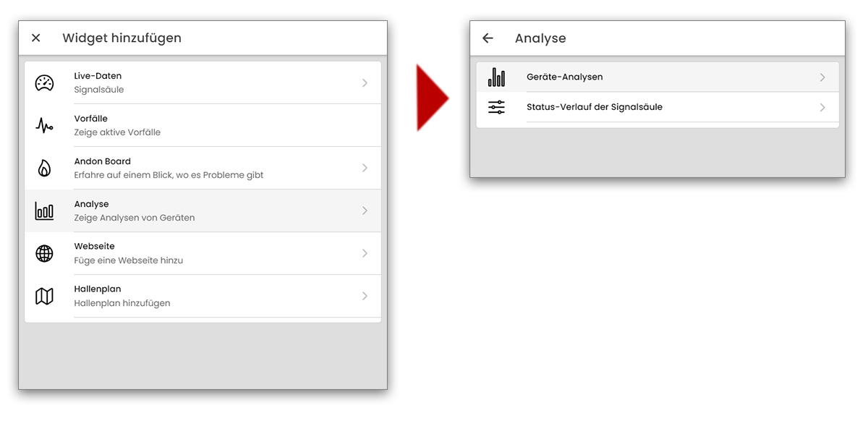The height and width of the screenshot is (434, 868).
Task: Expand Live-Daten with its chevron arrow
Action: (x=365, y=83)
